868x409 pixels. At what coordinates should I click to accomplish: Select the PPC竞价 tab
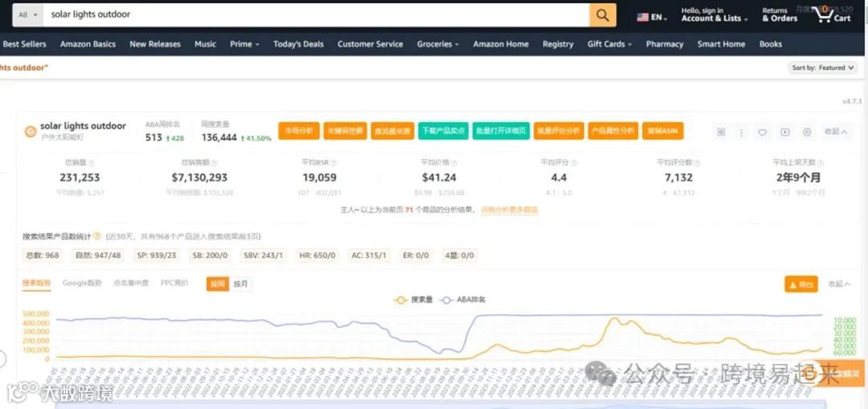(x=174, y=283)
